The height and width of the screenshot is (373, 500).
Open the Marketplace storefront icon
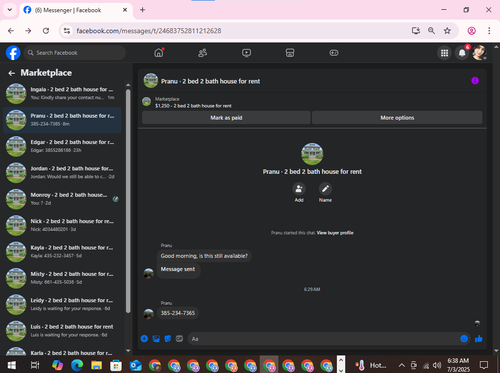[290, 53]
